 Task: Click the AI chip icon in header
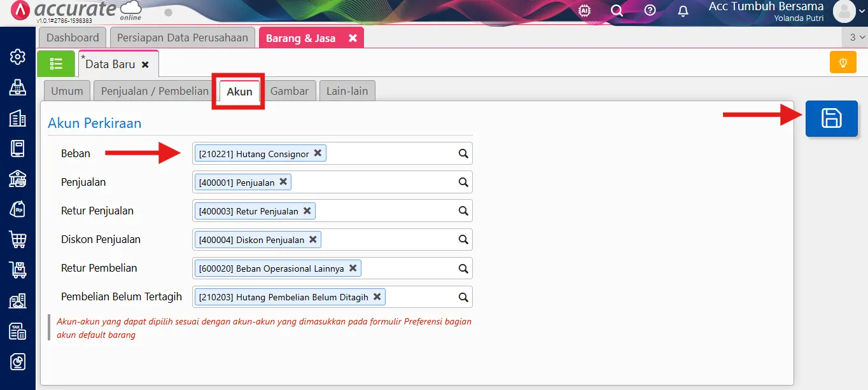pyautogui.click(x=584, y=11)
